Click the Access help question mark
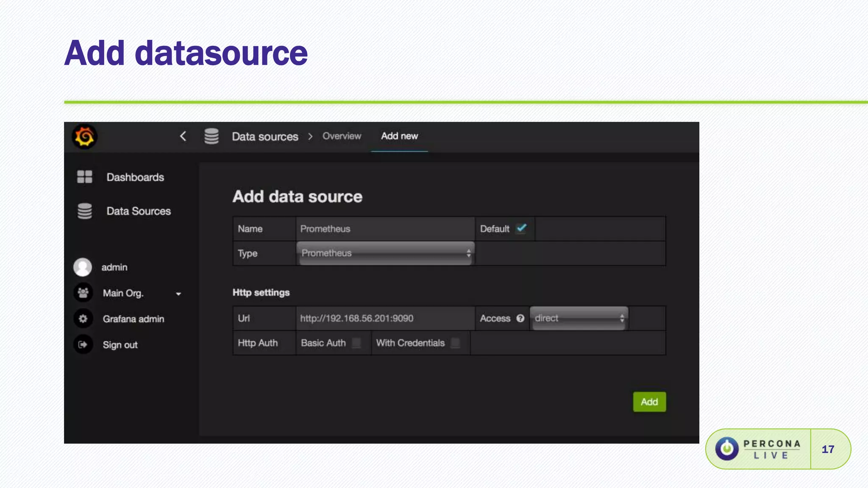 coord(520,319)
